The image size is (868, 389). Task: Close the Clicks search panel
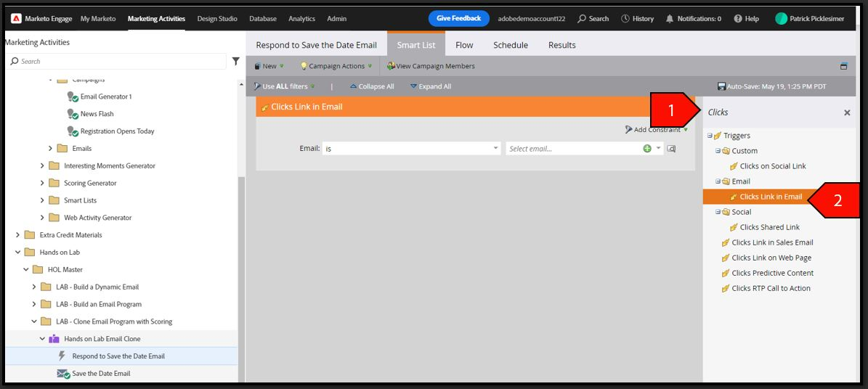pos(847,113)
